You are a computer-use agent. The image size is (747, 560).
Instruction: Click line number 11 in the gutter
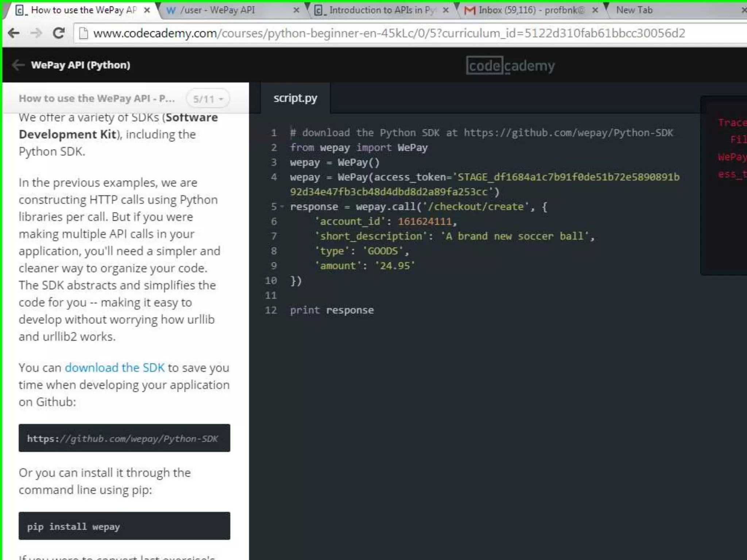(271, 295)
